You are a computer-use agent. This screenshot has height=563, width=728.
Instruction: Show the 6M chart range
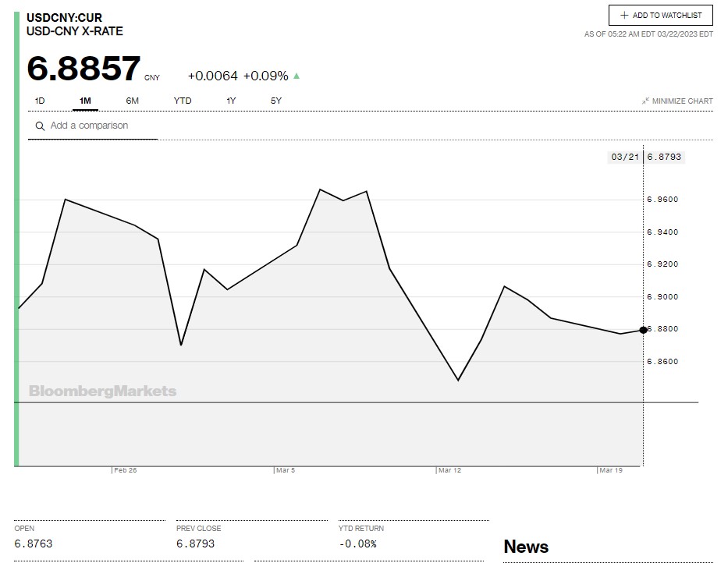tap(132, 101)
